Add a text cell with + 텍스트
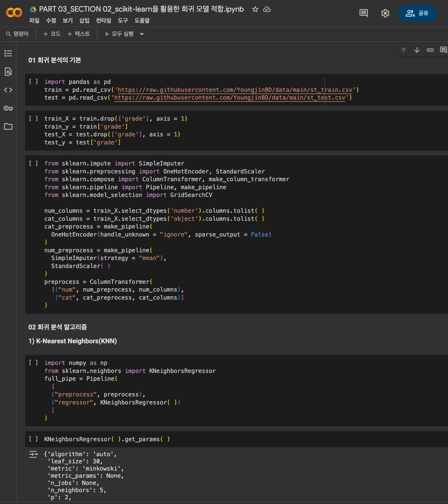This screenshot has height=504, width=448. [x=79, y=34]
